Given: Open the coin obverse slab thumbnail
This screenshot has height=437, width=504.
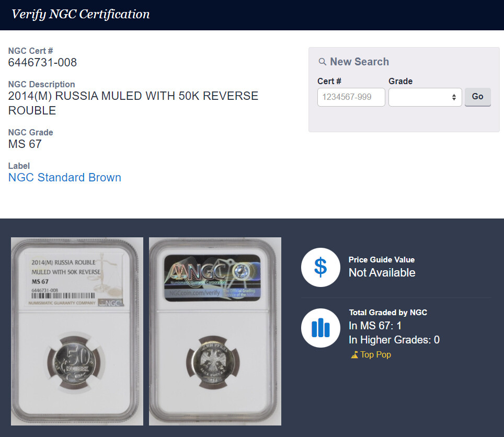Looking at the screenshot, I should click(x=77, y=331).
